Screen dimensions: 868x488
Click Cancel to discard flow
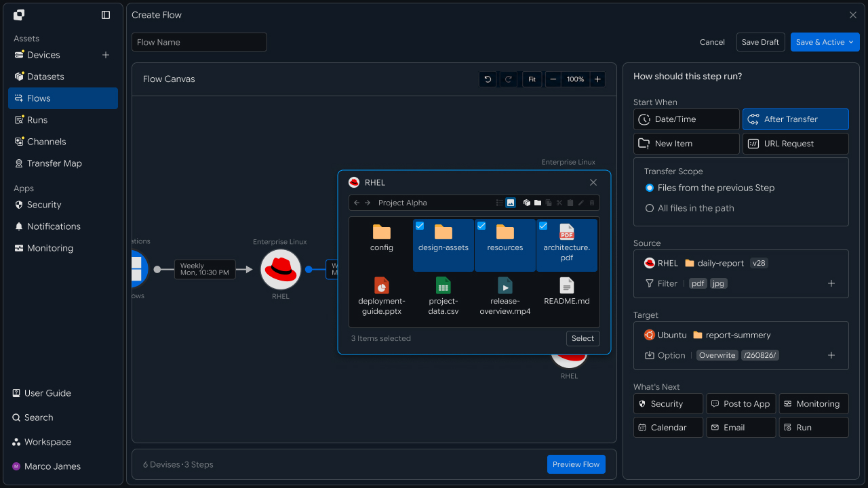712,42
